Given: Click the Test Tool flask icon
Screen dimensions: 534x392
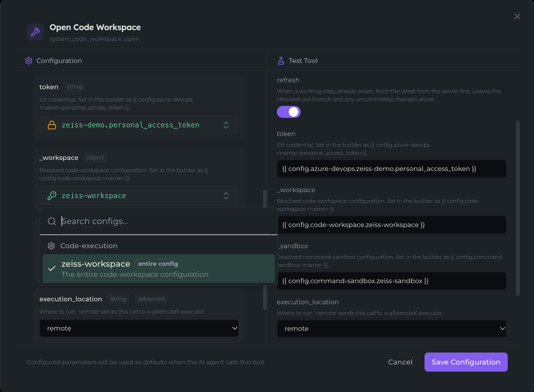Looking at the screenshot, I should click(281, 61).
